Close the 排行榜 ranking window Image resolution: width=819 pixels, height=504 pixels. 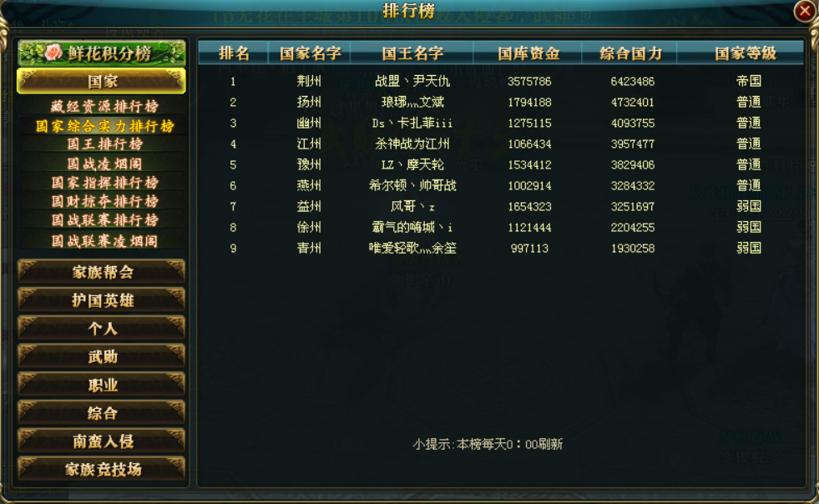[x=805, y=11]
